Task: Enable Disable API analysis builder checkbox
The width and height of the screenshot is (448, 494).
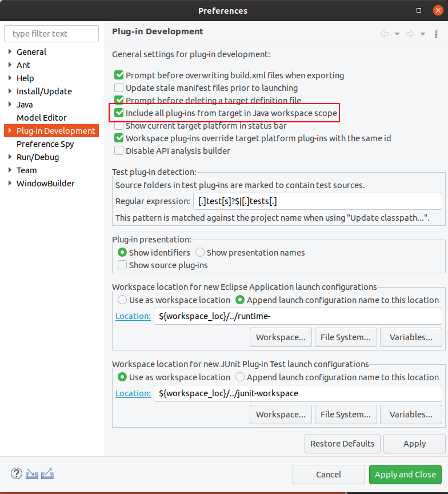Action: (119, 150)
